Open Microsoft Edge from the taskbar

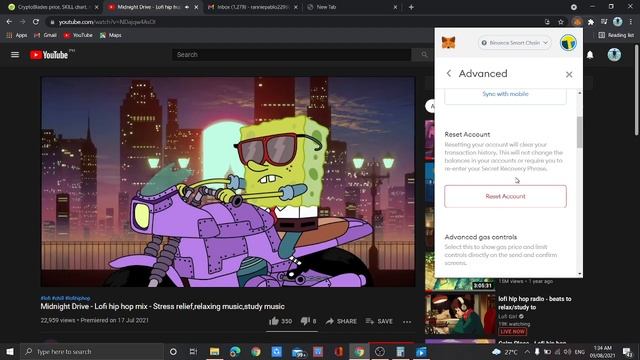pyautogui.click(x=235, y=351)
